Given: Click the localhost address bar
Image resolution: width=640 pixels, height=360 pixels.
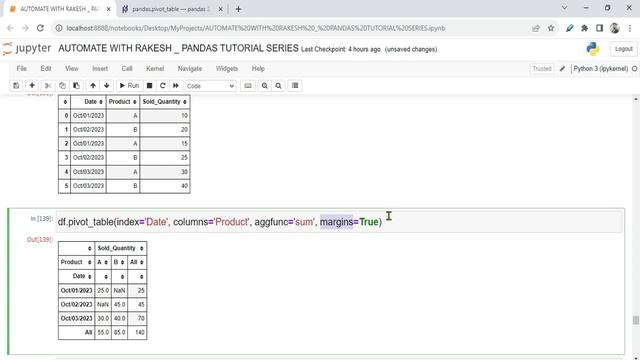Looking at the screenshot, I should [256, 28].
